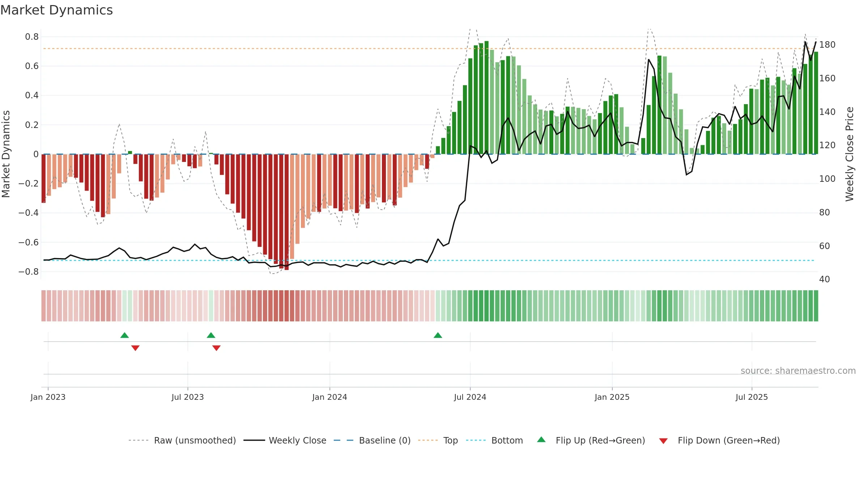Click the 180 right axis tick label
Screen dimensions: 868x488
point(827,45)
